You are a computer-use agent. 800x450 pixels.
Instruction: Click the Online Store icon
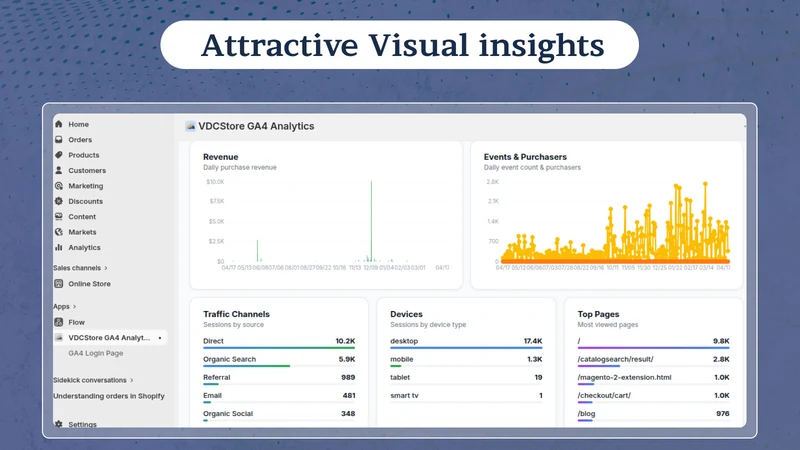[59, 283]
